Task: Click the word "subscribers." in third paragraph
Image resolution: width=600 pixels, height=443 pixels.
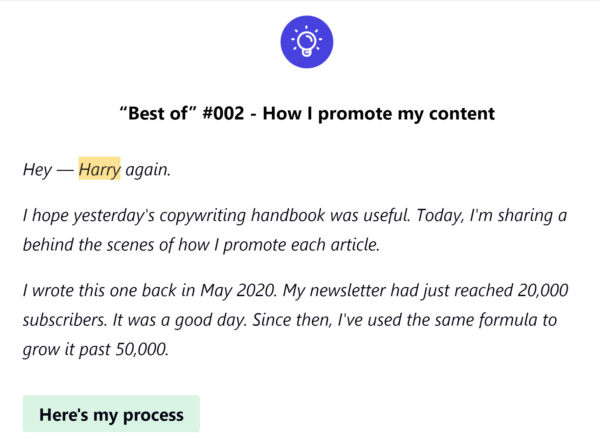Action: 65,320
